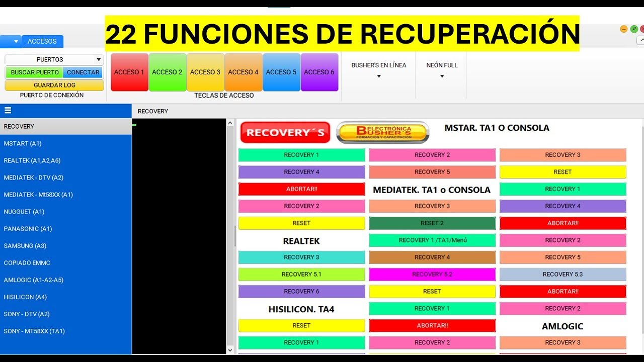Click inside the black console area
This screenshot has width=644, height=362.
pos(179,236)
